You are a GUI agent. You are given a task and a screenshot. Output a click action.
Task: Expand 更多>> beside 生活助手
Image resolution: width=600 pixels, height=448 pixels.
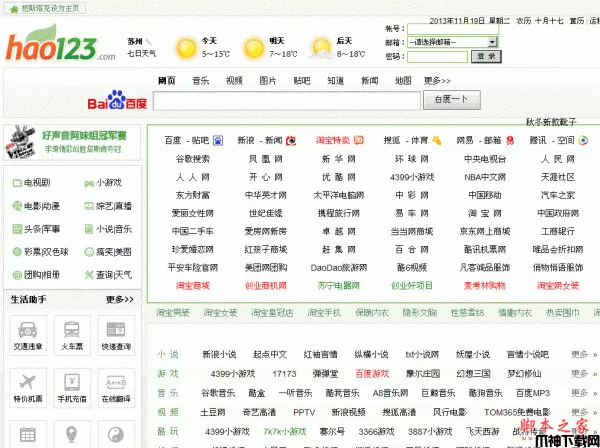coord(120,299)
